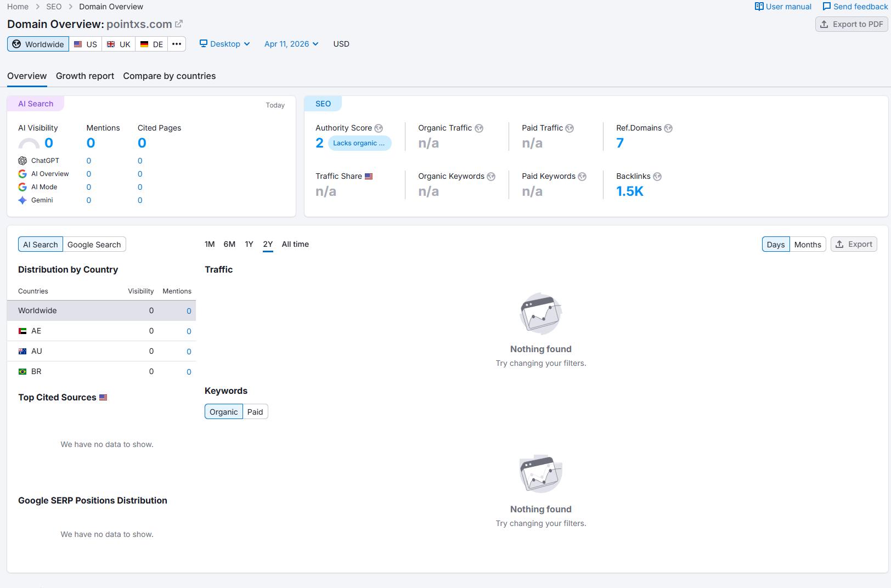Open external link icon beside pointxs.com
Image resolution: width=891 pixels, height=588 pixels.
click(178, 24)
